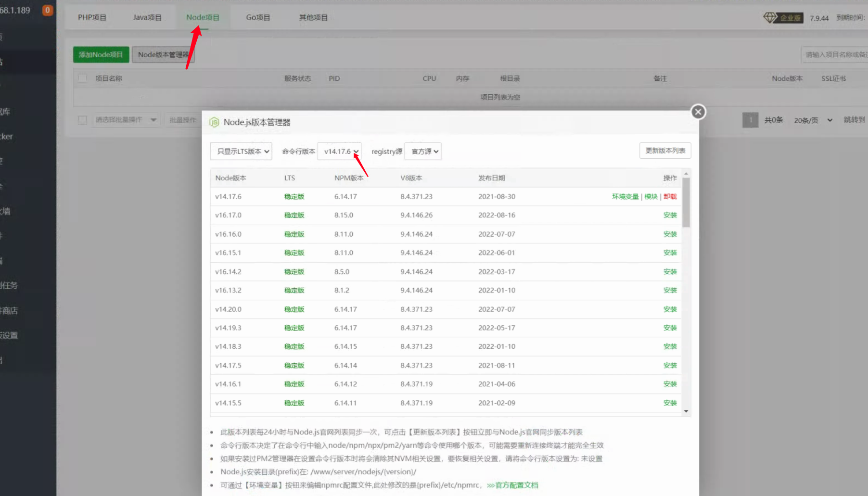Click the green Add Node project button
This screenshot has height=496, width=868.
click(x=101, y=55)
